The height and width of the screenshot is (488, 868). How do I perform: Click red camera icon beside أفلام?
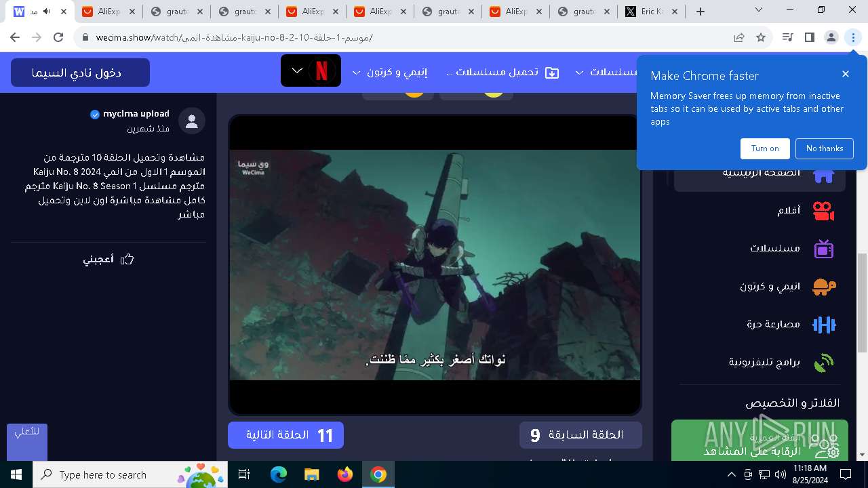click(x=823, y=211)
